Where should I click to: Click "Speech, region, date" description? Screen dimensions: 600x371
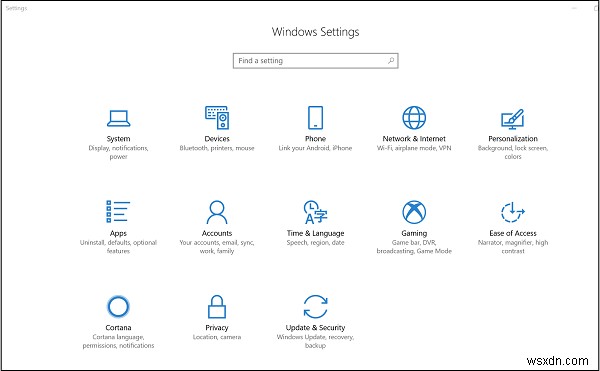[x=315, y=243]
